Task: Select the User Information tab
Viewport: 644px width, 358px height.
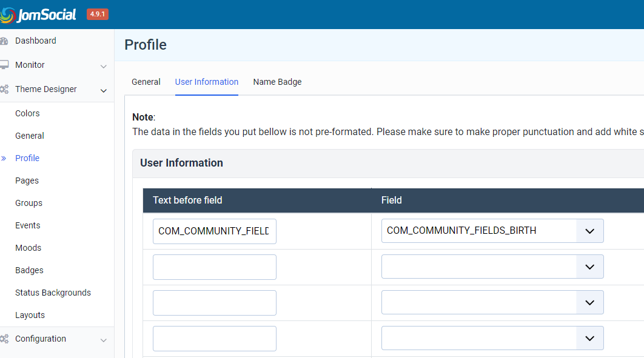Action: pos(207,82)
